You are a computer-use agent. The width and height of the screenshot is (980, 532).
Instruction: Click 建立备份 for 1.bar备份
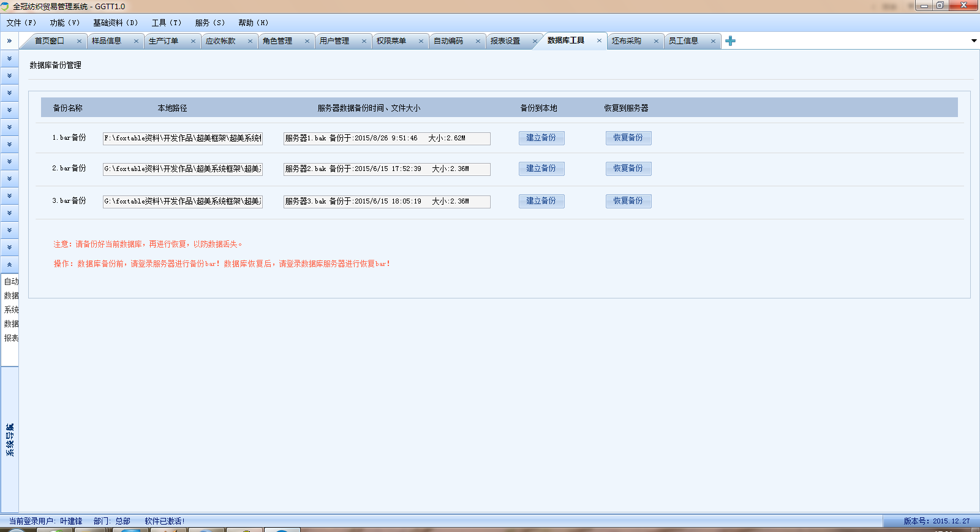click(x=541, y=138)
